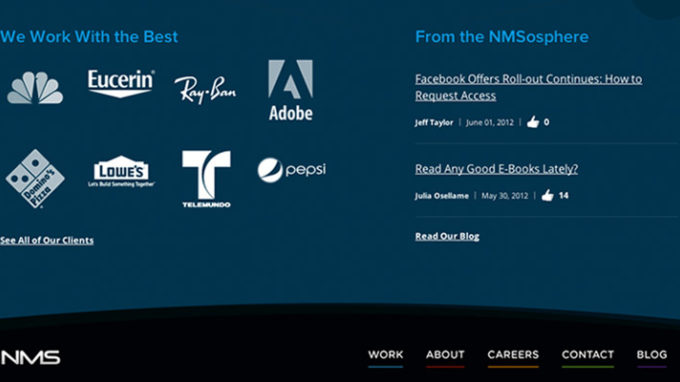Go to the CONTACT page

point(588,355)
